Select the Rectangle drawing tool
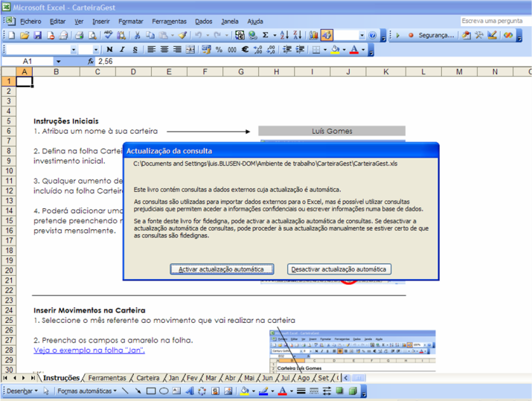Screen dimensions: 532x401 [x=151, y=391]
